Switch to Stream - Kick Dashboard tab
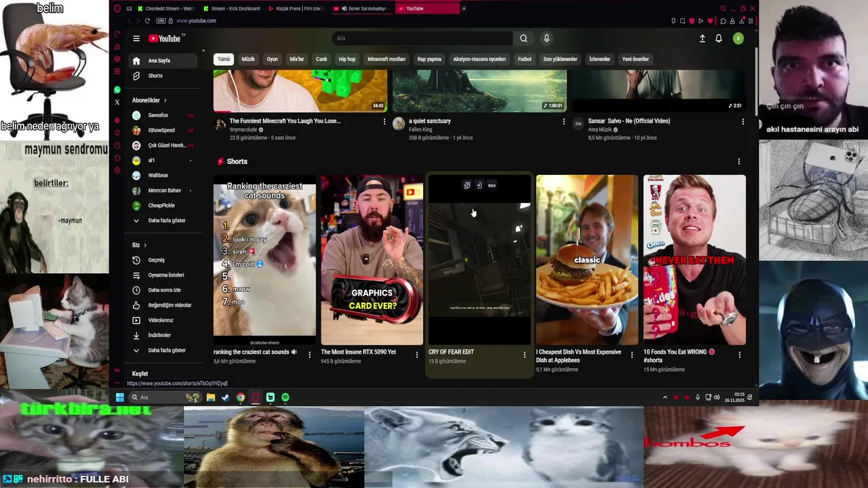This screenshot has width=868, height=488. coord(231,9)
